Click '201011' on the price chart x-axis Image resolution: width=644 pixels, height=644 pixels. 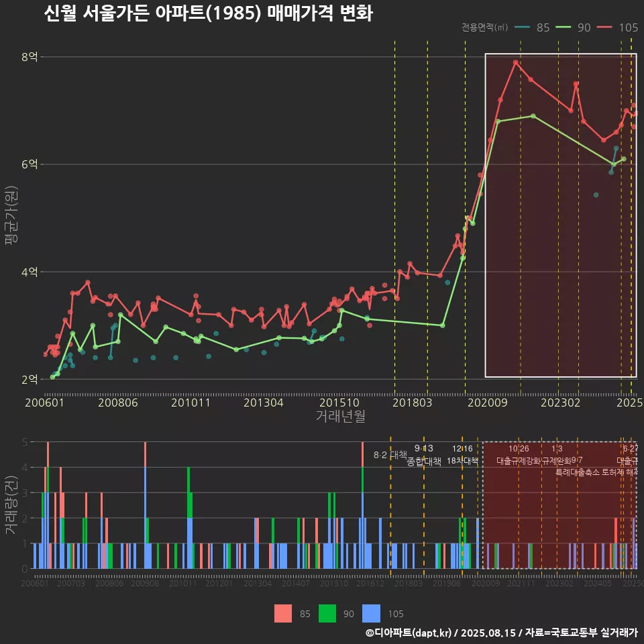[191, 402]
